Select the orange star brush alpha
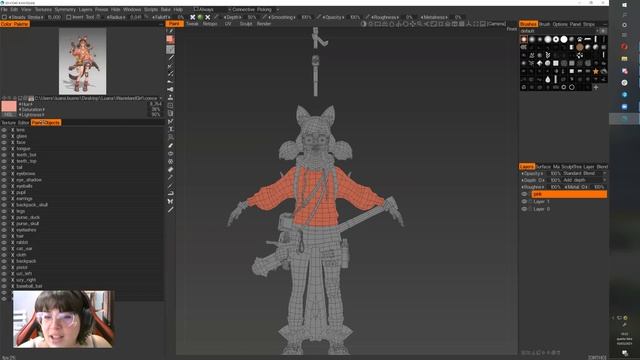Screen dimensions: 640x360 pos(596,71)
